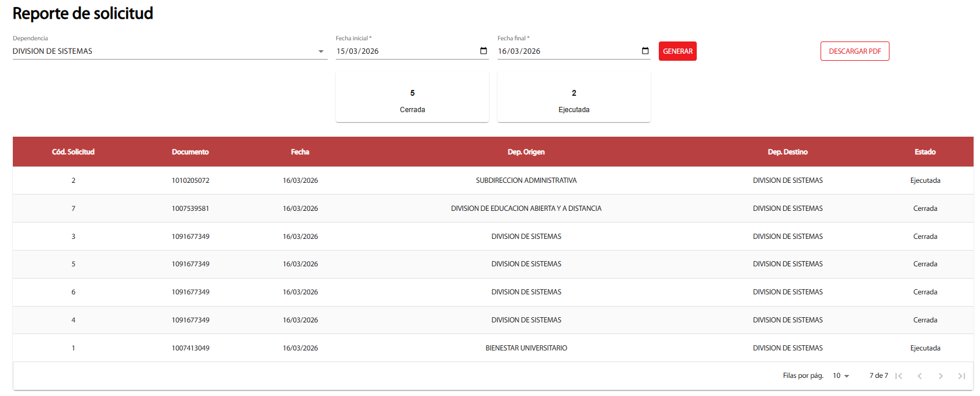Go to next page of table
The height and width of the screenshot is (396, 980).
[x=940, y=376]
